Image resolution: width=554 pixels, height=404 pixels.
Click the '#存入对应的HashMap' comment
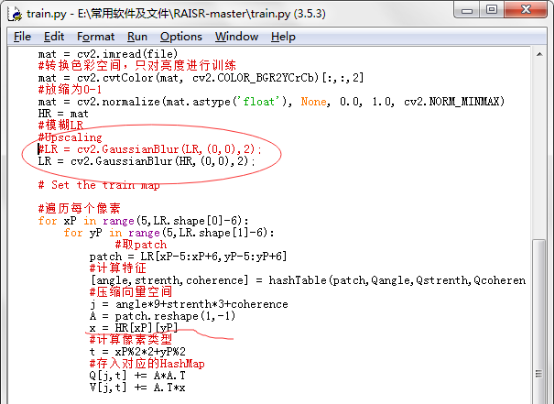click(x=147, y=364)
